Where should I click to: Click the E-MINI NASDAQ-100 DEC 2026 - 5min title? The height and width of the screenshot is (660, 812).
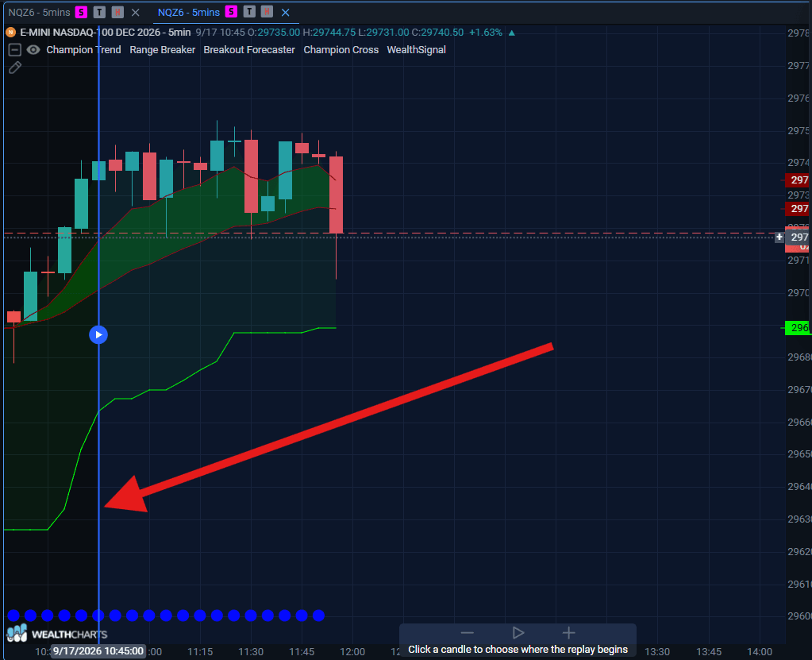(105, 32)
